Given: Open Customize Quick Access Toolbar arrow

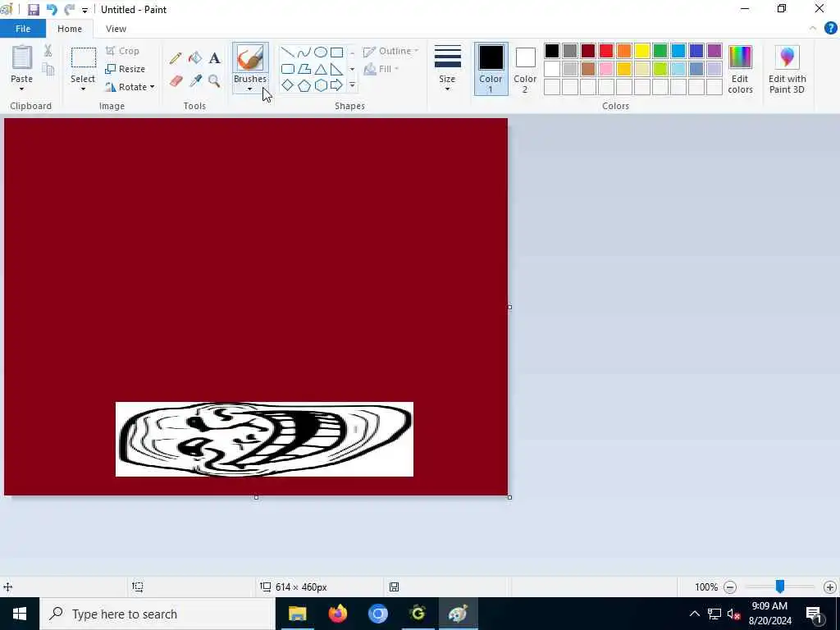Looking at the screenshot, I should [84, 10].
